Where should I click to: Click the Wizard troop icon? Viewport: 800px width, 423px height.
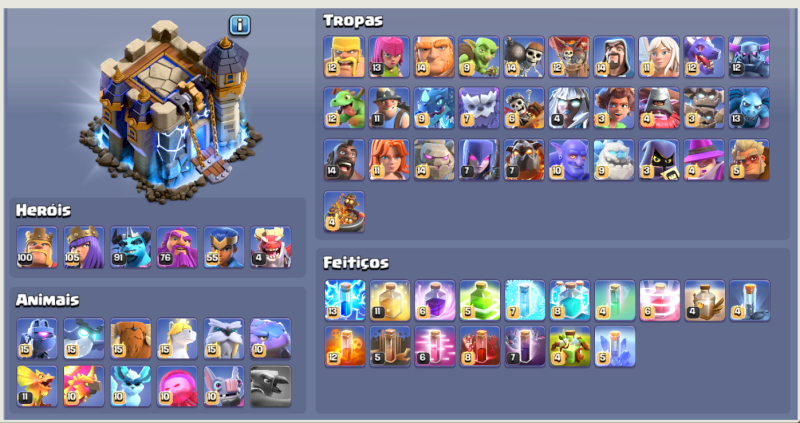(x=614, y=57)
